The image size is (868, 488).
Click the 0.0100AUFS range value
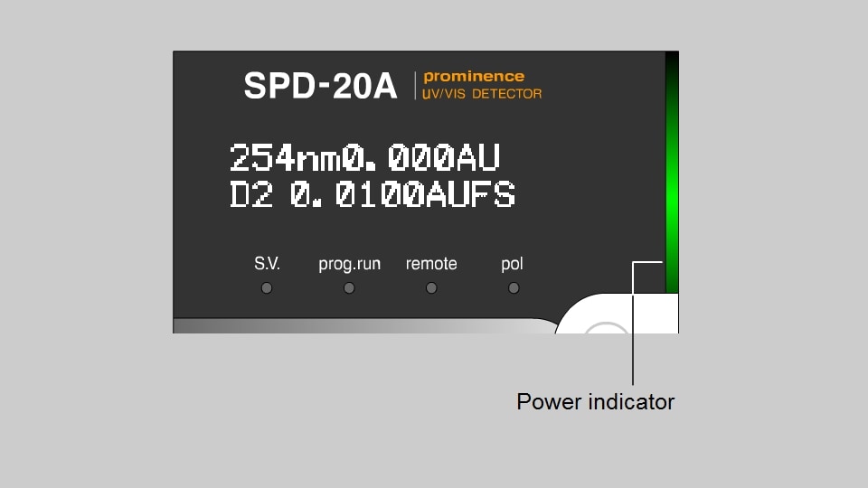point(403,194)
